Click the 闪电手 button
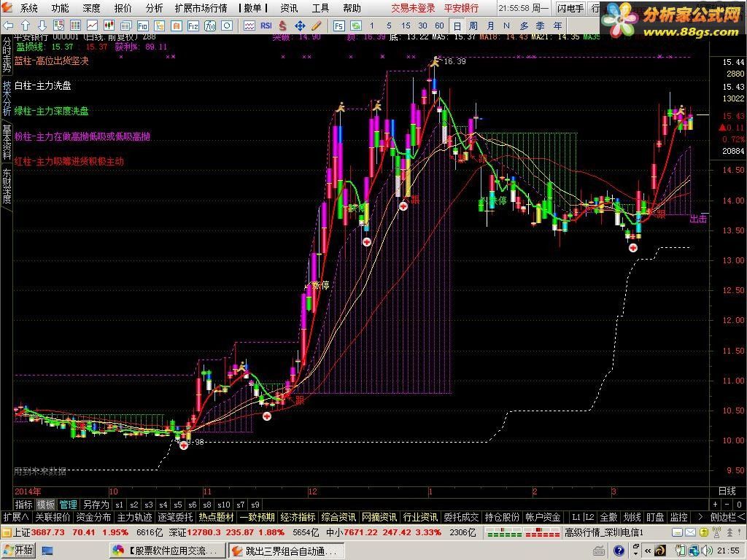747x560 pixels. coord(570,8)
